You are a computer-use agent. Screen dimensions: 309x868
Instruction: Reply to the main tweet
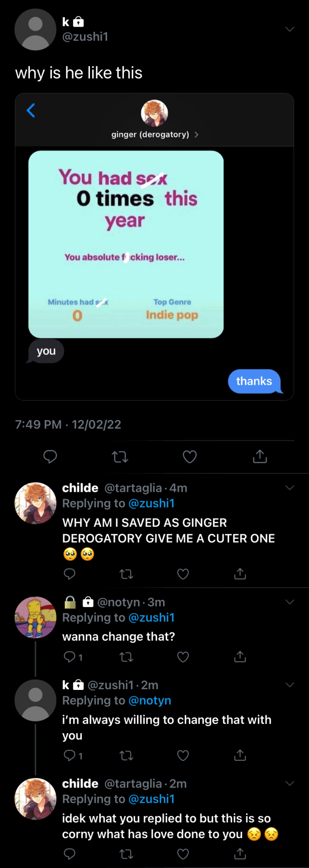[x=50, y=457]
